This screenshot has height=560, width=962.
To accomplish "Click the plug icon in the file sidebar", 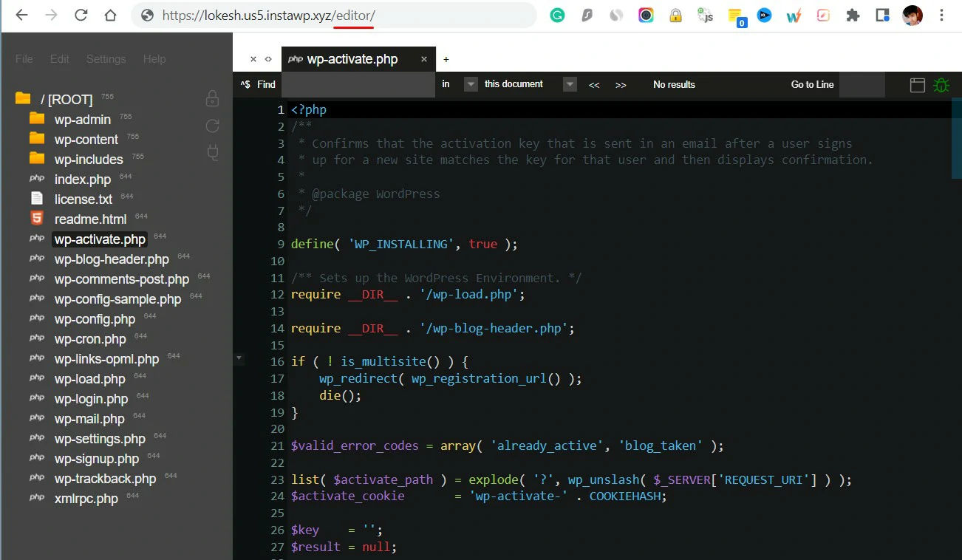I will [x=213, y=153].
